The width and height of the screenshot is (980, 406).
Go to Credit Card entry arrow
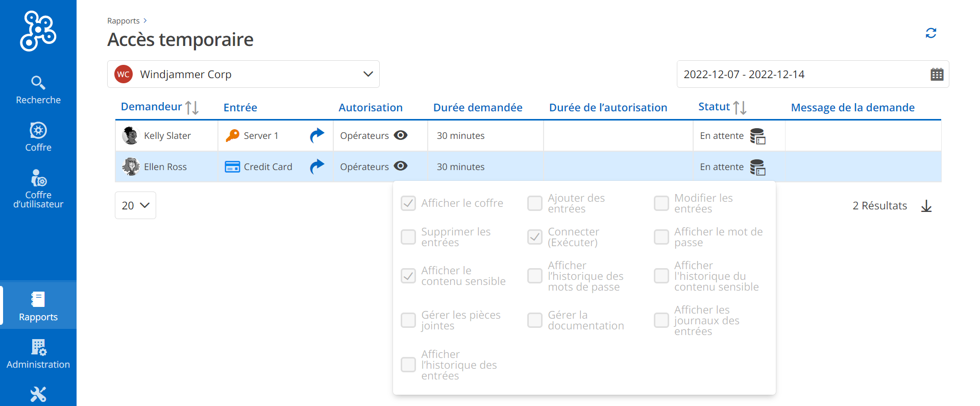(317, 166)
